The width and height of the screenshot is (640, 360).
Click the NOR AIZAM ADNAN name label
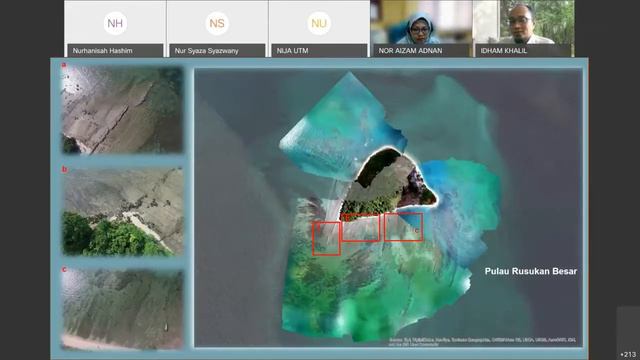tap(410, 51)
